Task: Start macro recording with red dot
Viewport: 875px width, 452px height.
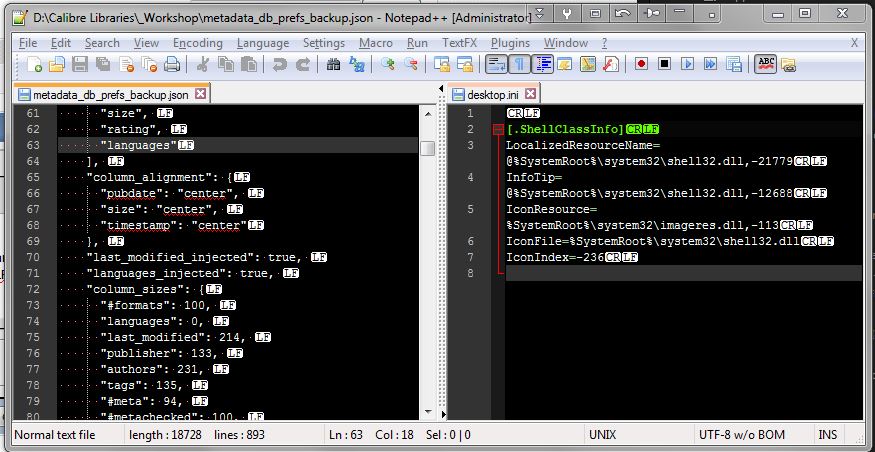Action: click(641, 64)
